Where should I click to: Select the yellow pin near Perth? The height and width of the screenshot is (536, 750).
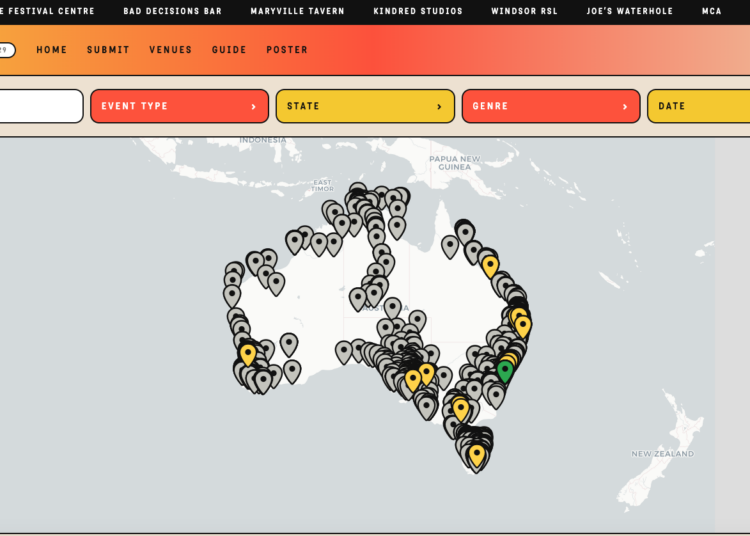coord(248,354)
